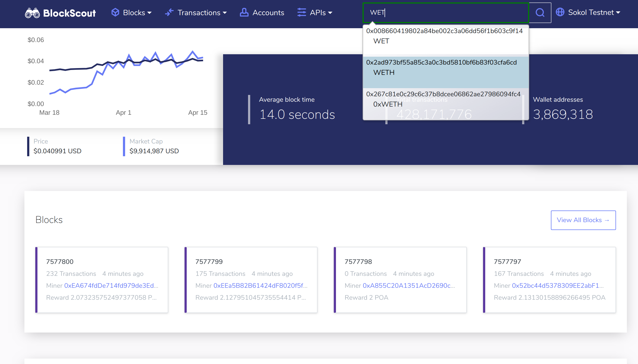Open miner address 0xEA674fdDe714fd979de3Ed...
The height and width of the screenshot is (364, 638).
(111, 286)
